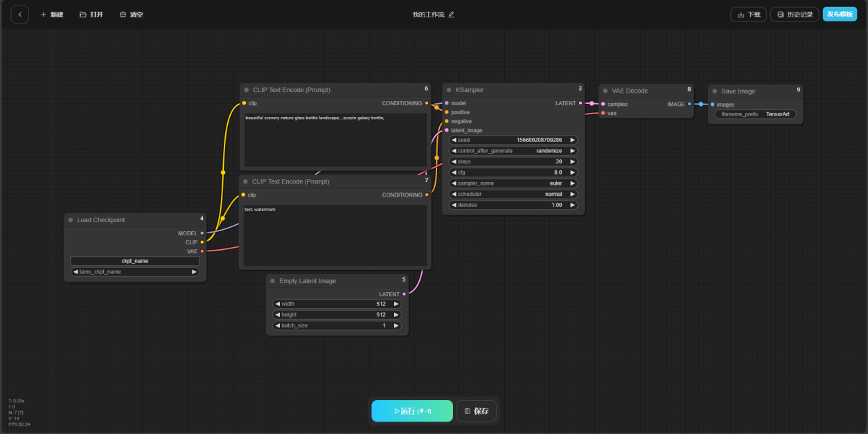Open the scheduler dropdown
This screenshot has width=868, height=434.
click(x=513, y=195)
